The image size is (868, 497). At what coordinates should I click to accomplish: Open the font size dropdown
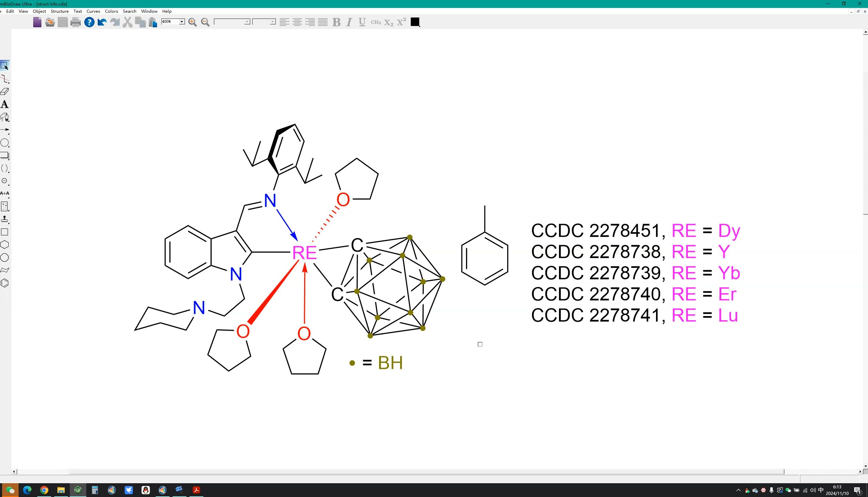tap(272, 22)
